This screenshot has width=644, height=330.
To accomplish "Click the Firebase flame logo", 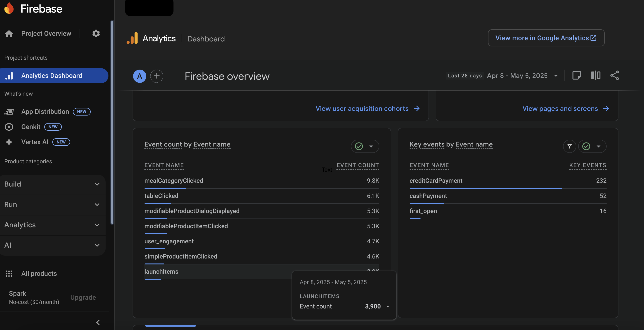I will 9,8.
